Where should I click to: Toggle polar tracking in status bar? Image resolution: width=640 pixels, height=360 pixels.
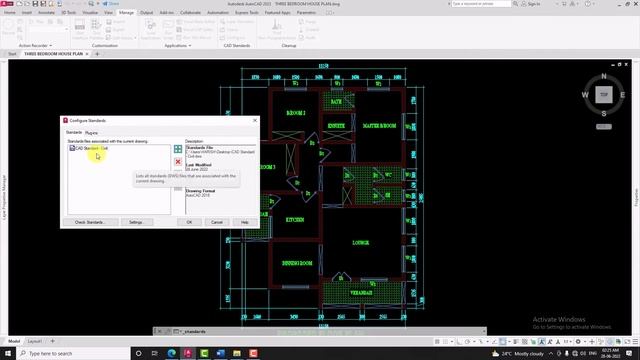click(467, 342)
